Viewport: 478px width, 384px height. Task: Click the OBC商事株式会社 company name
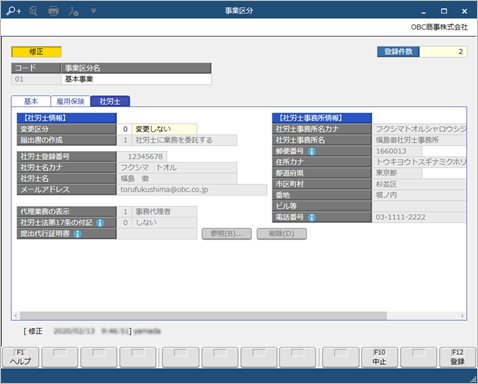pos(439,27)
